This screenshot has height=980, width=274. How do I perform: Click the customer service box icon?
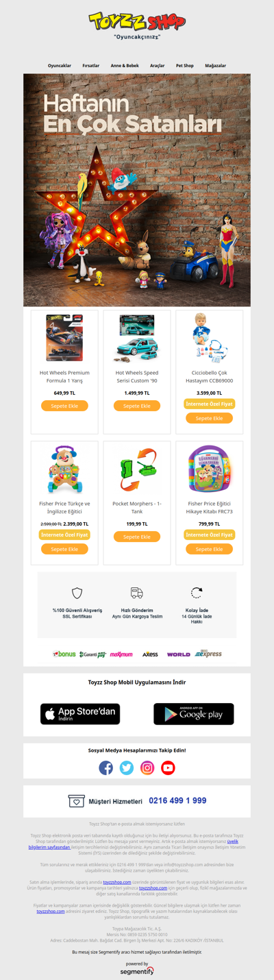point(76,800)
